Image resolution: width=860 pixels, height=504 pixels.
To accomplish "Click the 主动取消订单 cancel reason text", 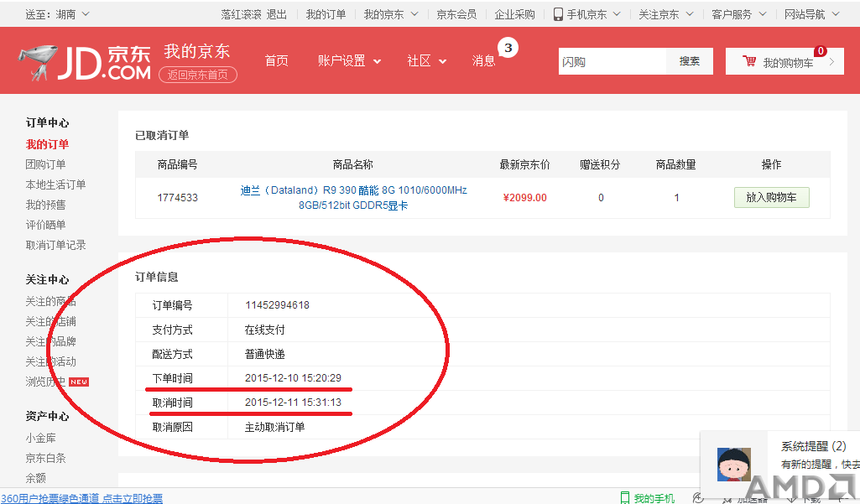I will (275, 427).
